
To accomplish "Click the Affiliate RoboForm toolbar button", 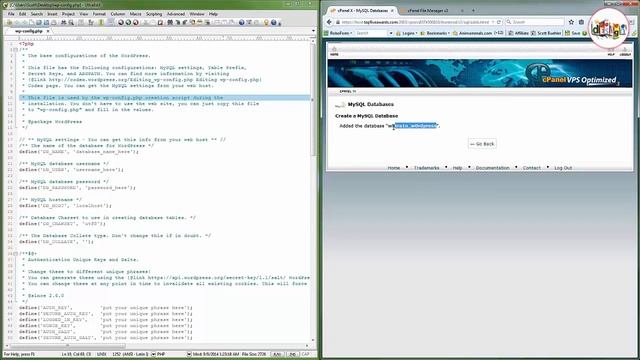I will (518, 33).
